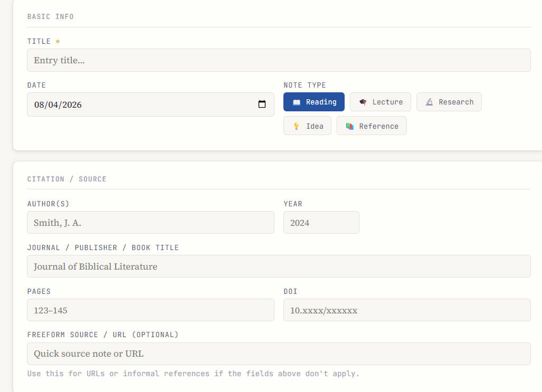Choose the Lecture note type label
The height and width of the screenshot is (392, 542).
click(387, 102)
